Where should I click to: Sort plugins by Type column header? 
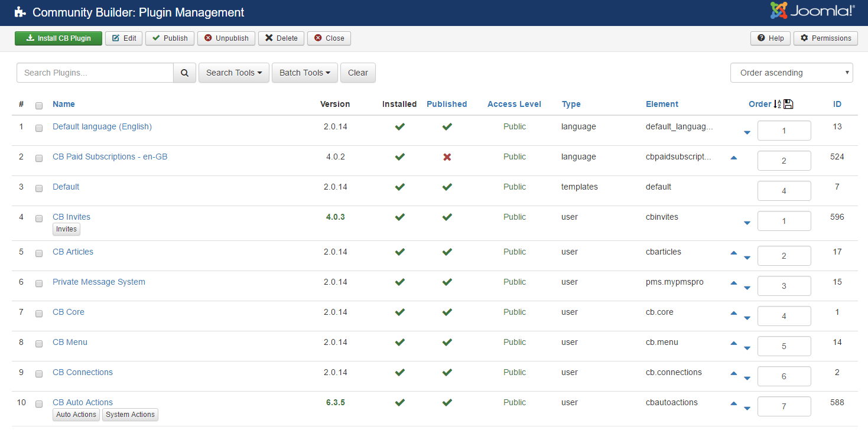pos(571,104)
